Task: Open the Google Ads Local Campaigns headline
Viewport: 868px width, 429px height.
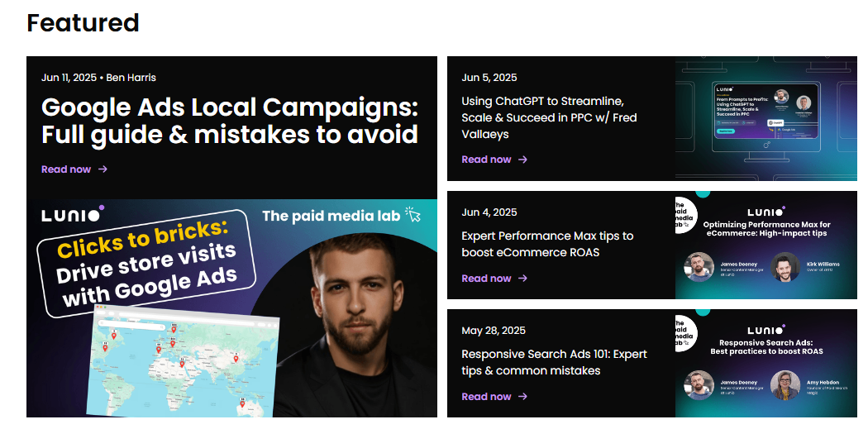Action: pos(229,121)
